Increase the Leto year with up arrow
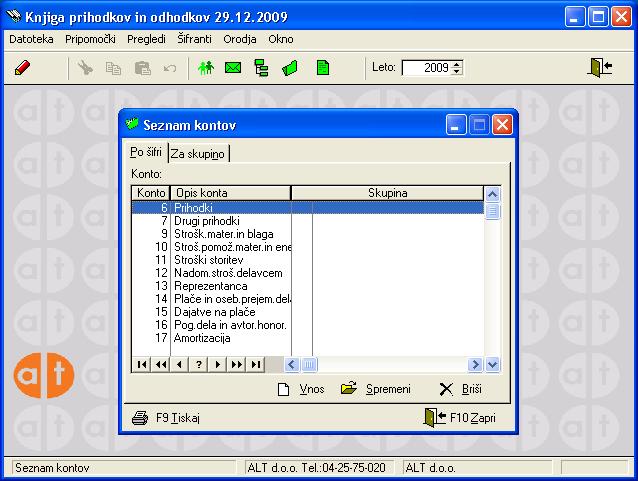 click(457, 64)
